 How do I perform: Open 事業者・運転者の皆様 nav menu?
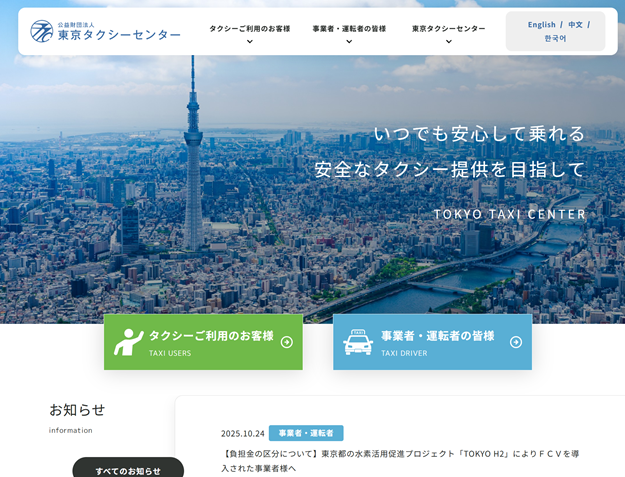(349, 29)
